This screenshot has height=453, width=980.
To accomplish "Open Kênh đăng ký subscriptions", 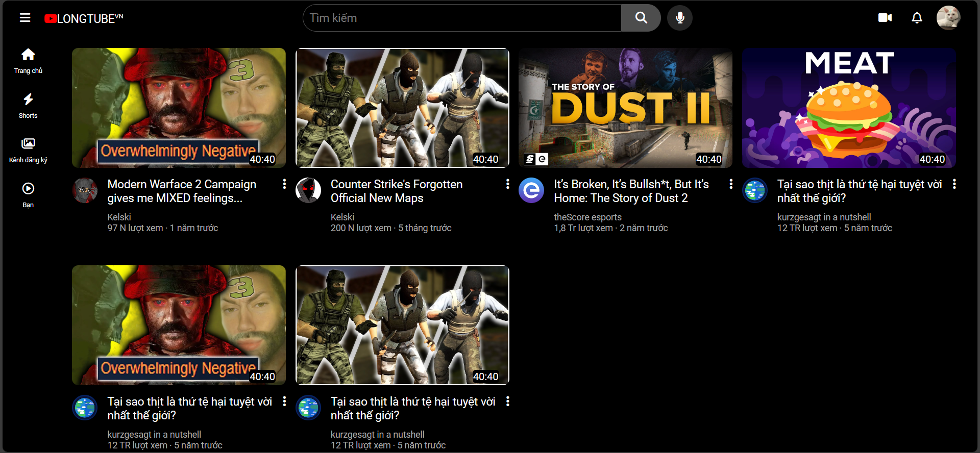I will (x=28, y=150).
